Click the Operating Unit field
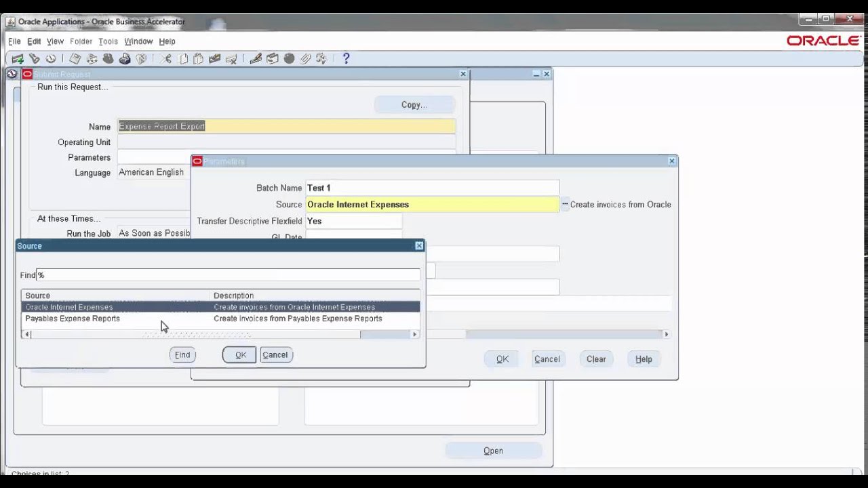868x488 pixels. coord(286,142)
